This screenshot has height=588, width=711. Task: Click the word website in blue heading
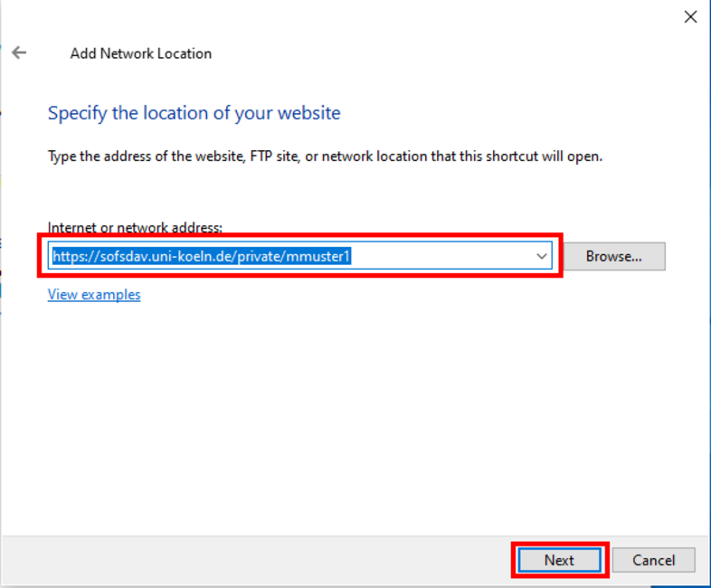pyautogui.click(x=308, y=113)
